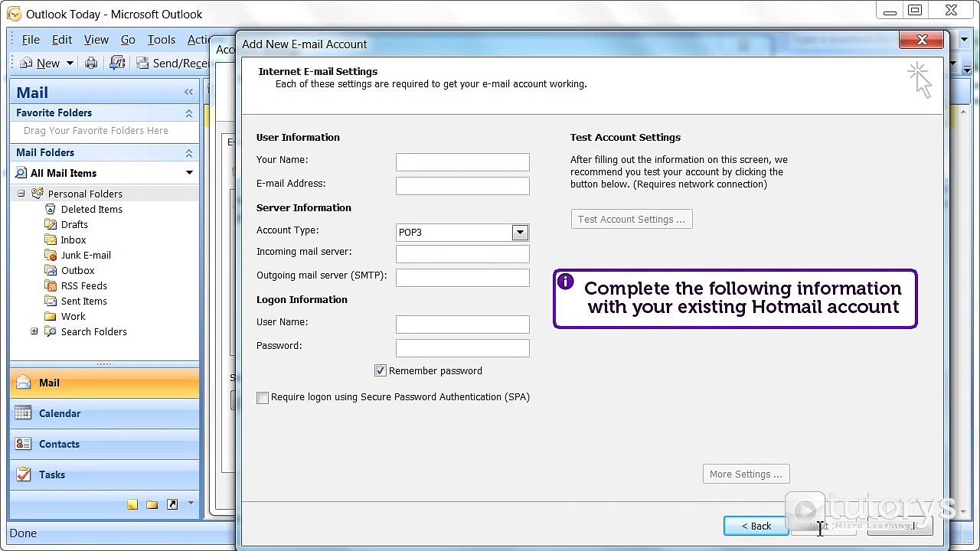Select the Work folder icon
The image size is (980, 551).
coord(51,316)
